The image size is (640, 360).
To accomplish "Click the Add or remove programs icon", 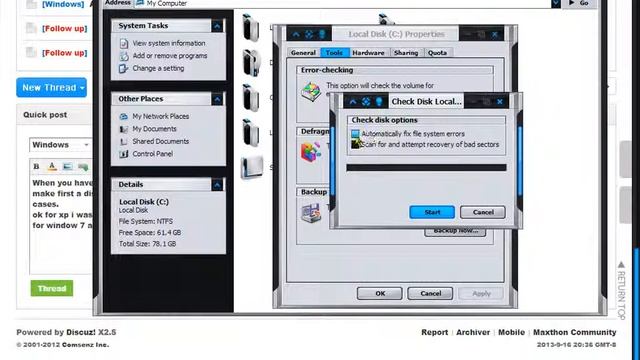I will coord(124,56).
